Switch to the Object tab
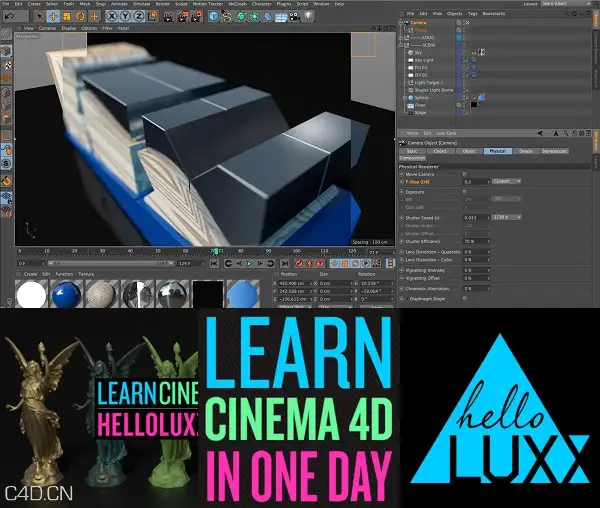The width and height of the screenshot is (600, 508). click(x=469, y=151)
